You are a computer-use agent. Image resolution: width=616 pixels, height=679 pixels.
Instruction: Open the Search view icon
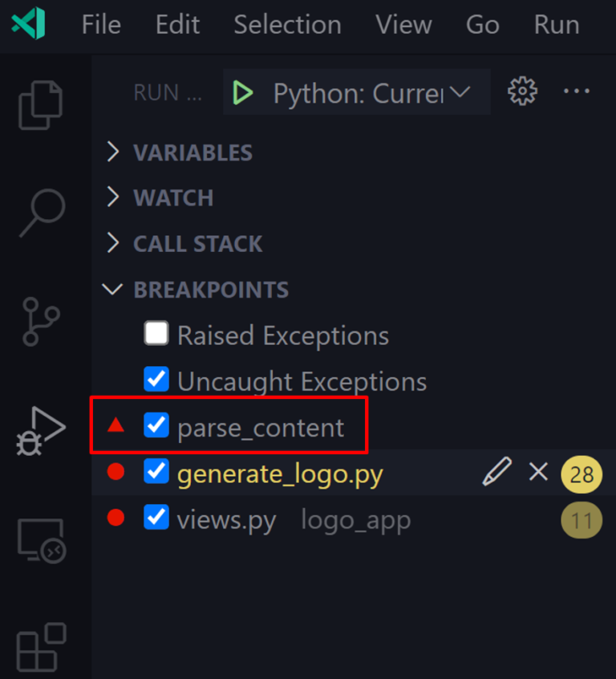[40, 211]
